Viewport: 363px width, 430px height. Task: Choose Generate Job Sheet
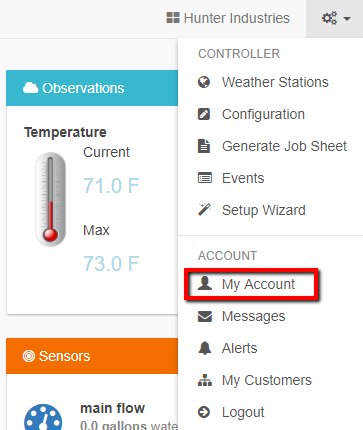270,146
